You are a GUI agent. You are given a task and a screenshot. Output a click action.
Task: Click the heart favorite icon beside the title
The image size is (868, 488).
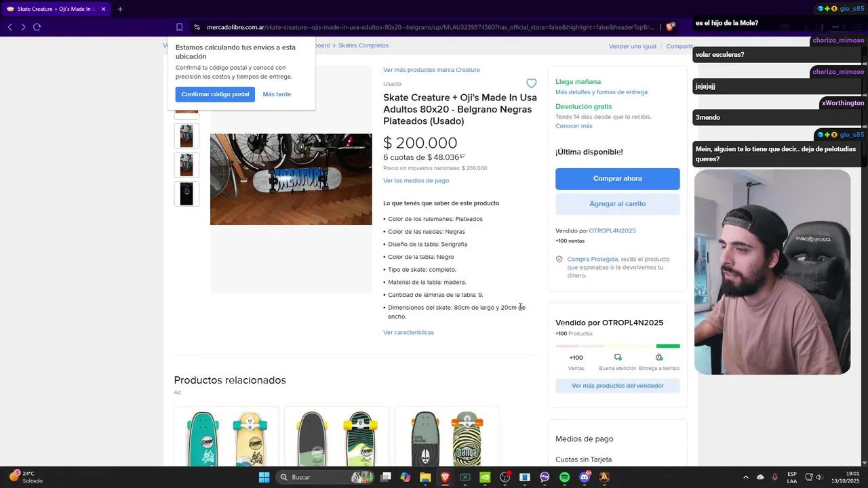tap(532, 83)
